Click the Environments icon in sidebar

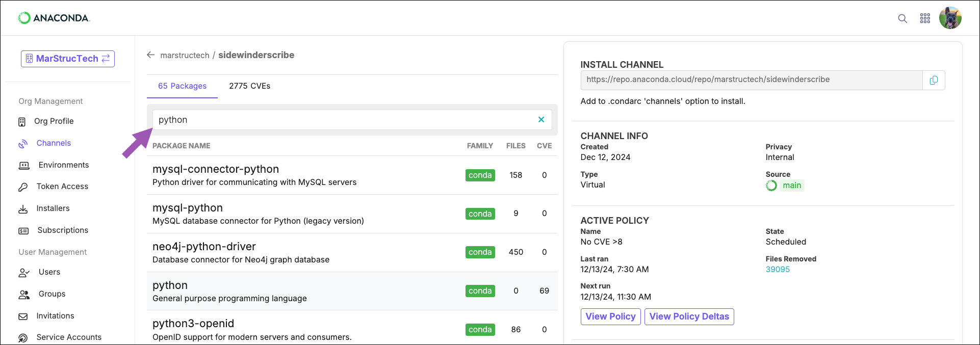coord(24,166)
